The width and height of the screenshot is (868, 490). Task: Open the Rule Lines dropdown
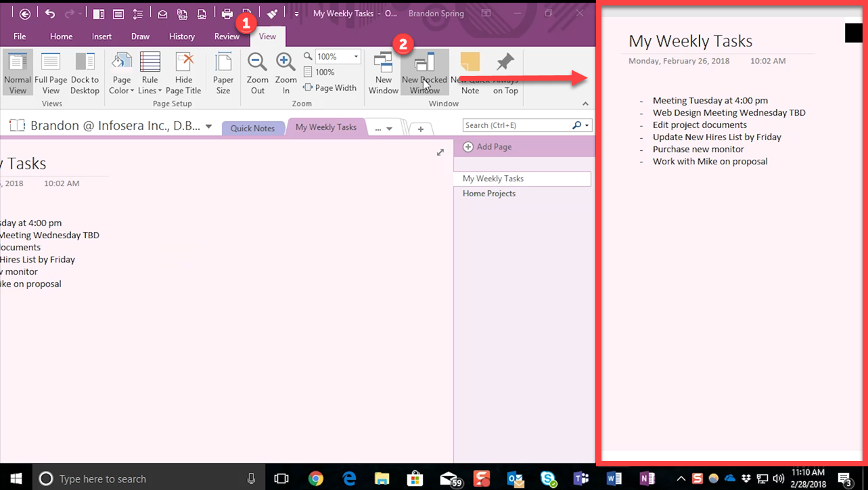[150, 72]
